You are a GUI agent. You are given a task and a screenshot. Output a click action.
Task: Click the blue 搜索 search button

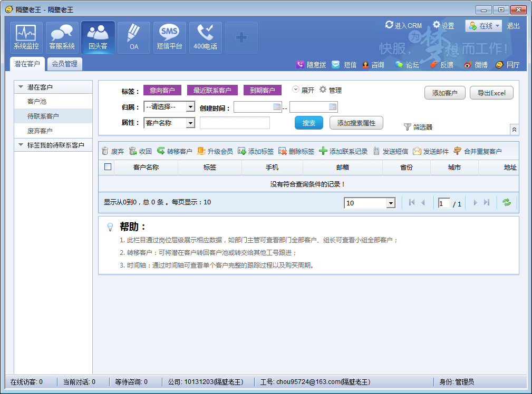tap(308, 123)
